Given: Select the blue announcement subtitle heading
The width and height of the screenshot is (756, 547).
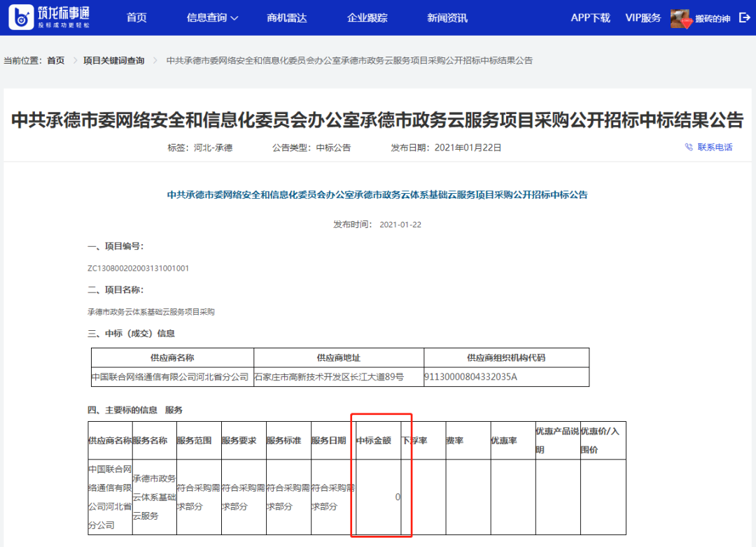Looking at the screenshot, I should (377, 194).
